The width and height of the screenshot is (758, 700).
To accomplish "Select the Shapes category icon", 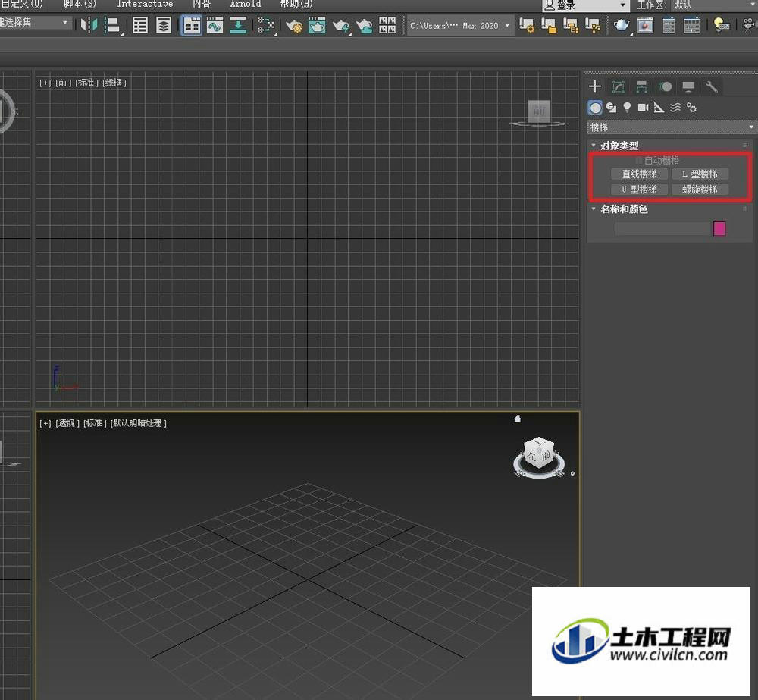I will (x=612, y=108).
